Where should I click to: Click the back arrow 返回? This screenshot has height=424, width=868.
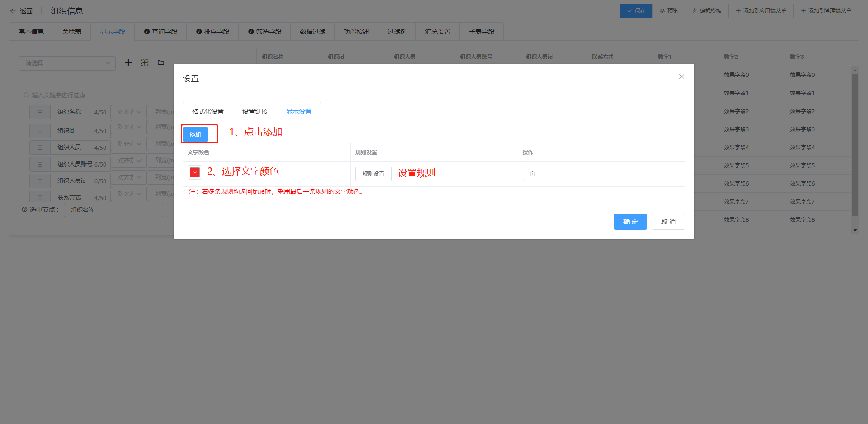(21, 11)
